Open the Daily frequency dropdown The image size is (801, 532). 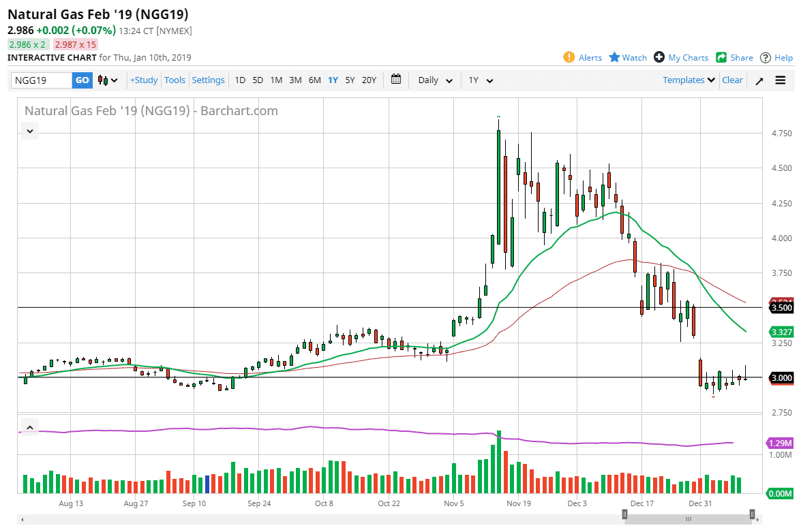point(435,80)
